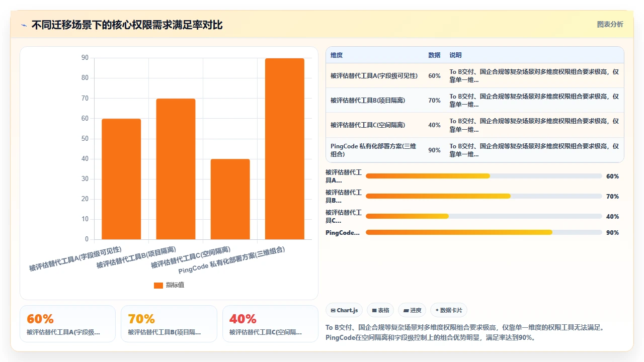
Task: Click the 40% cell in the table
Action: [434, 125]
